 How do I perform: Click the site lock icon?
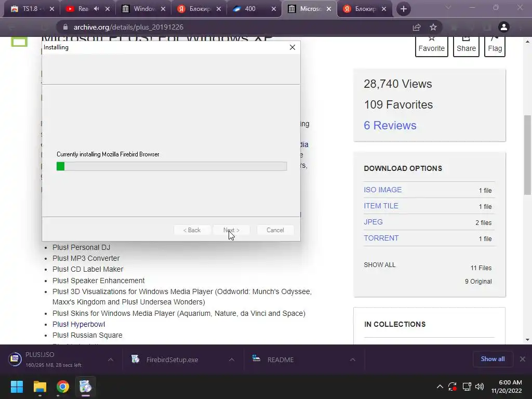pos(65,27)
